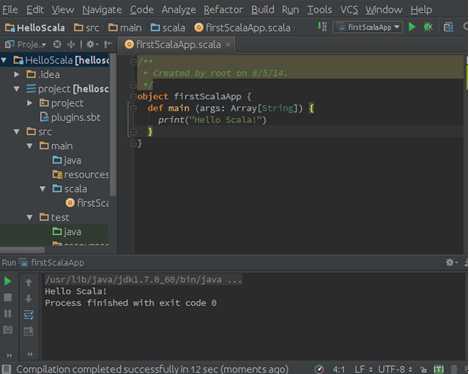The image size is (469, 374).
Task: Run firstScalaApp with the toolbar green arrow
Action: coord(412,27)
